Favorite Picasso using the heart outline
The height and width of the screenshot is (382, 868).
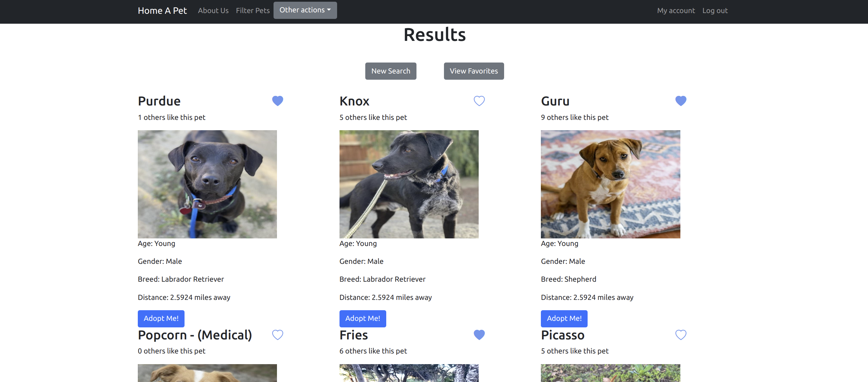[681, 335]
